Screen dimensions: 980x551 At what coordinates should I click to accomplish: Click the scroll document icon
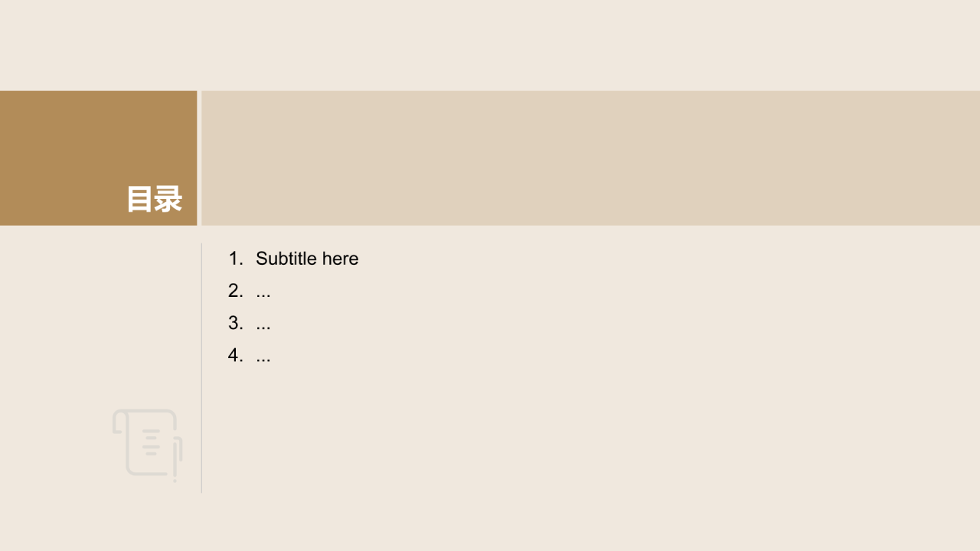pos(147,445)
